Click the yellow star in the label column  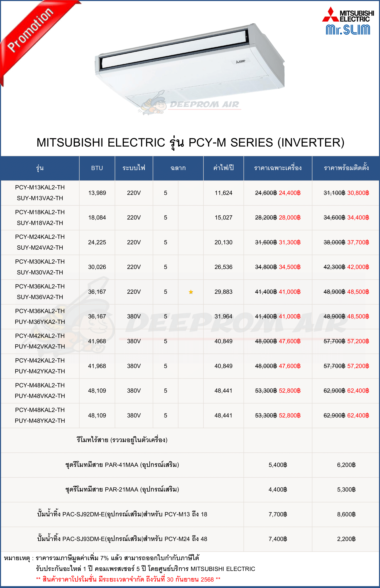(x=191, y=292)
